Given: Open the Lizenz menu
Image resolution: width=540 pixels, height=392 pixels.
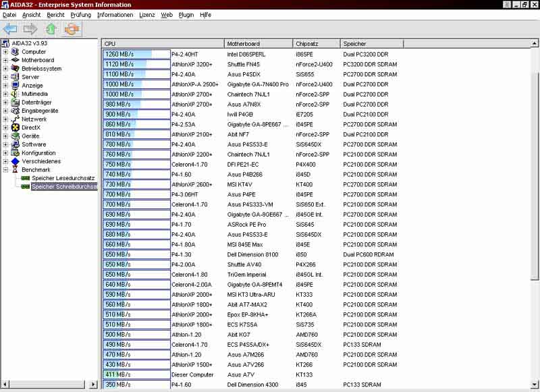Looking at the screenshot, I should coord(147,15).
